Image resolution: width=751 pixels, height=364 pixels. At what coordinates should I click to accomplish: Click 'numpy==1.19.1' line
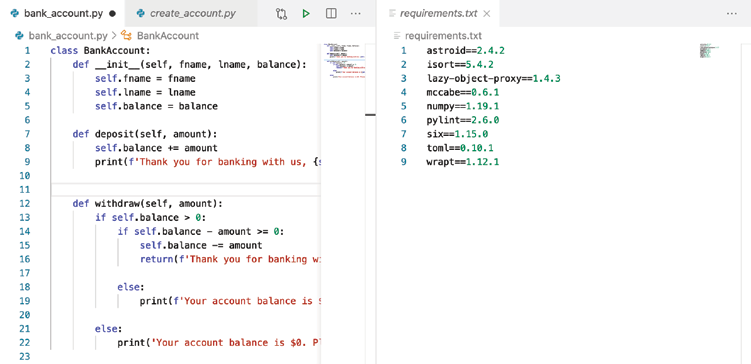point(463,106)
